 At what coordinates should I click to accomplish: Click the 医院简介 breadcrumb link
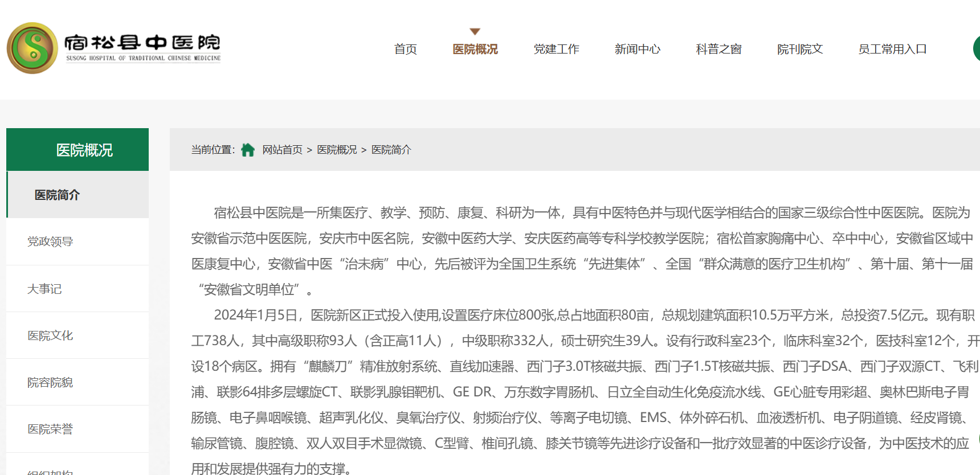[x=391, y=150]
